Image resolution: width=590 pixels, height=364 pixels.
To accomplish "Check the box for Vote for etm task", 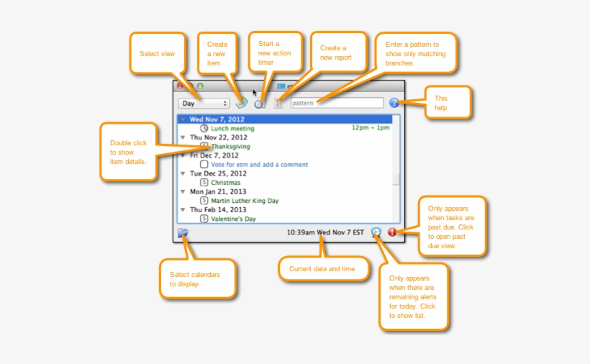I will [x=204, y=165].
